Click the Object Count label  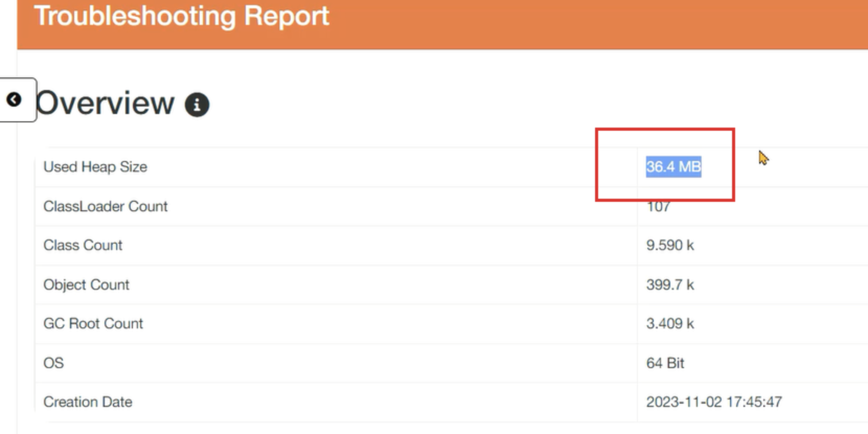[x=86, y=284]
